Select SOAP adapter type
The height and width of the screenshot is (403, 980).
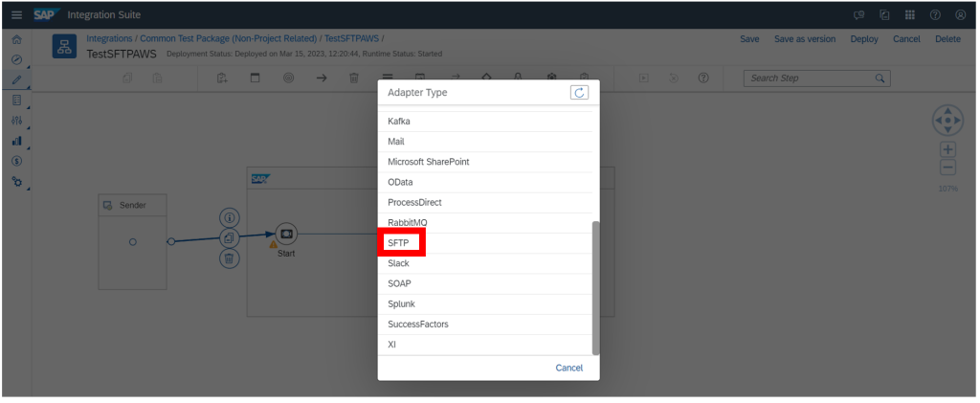click(485, 283)
